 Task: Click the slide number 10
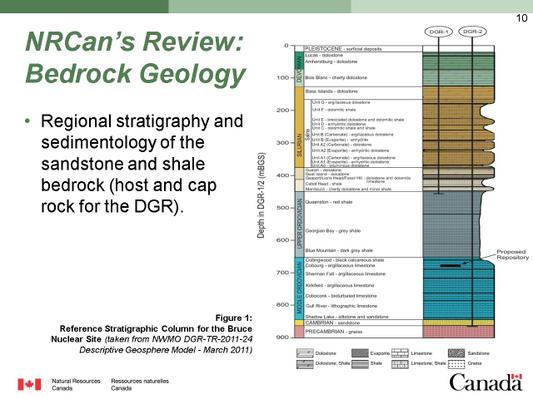click(x=521, y=18)
